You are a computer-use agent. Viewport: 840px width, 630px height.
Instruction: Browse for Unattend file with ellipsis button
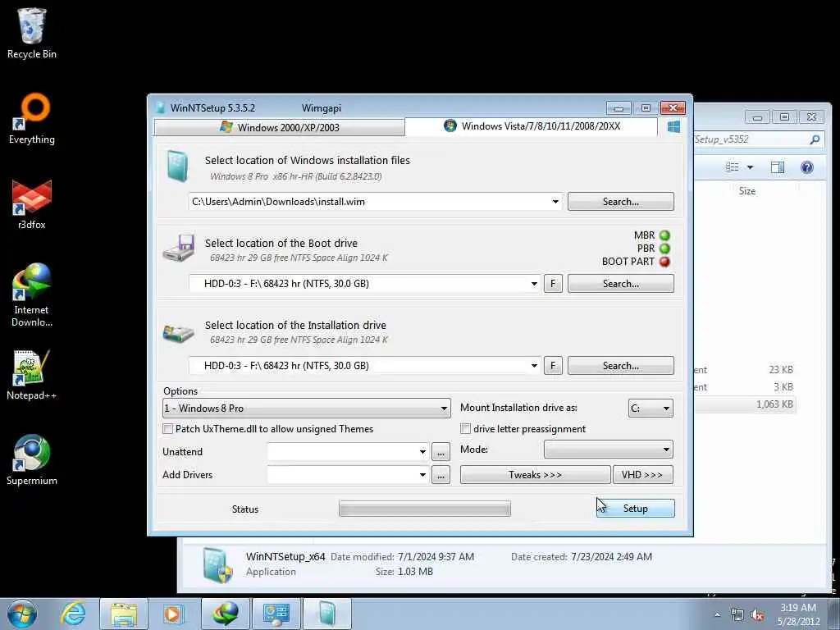coord(441,452)
